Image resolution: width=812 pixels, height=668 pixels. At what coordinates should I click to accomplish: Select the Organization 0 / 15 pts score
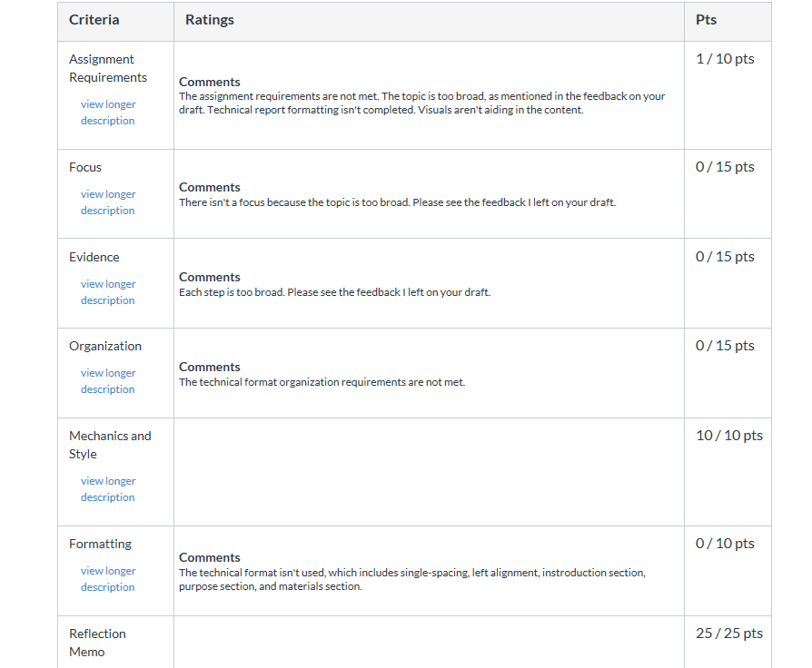(x=725, y=346)
